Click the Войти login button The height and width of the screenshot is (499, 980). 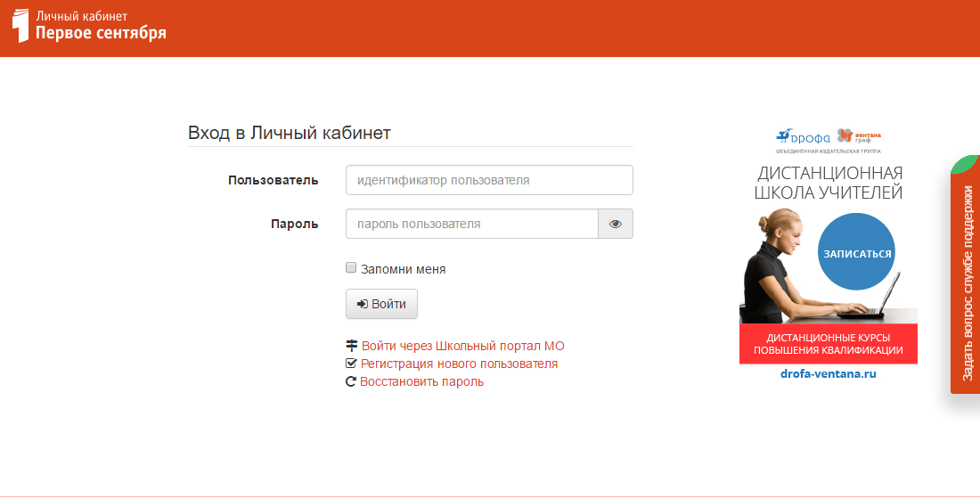click(x=381, y=304)
